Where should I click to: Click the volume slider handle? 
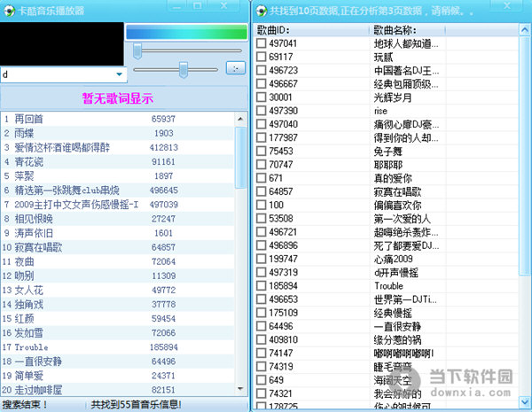(184, 69)
